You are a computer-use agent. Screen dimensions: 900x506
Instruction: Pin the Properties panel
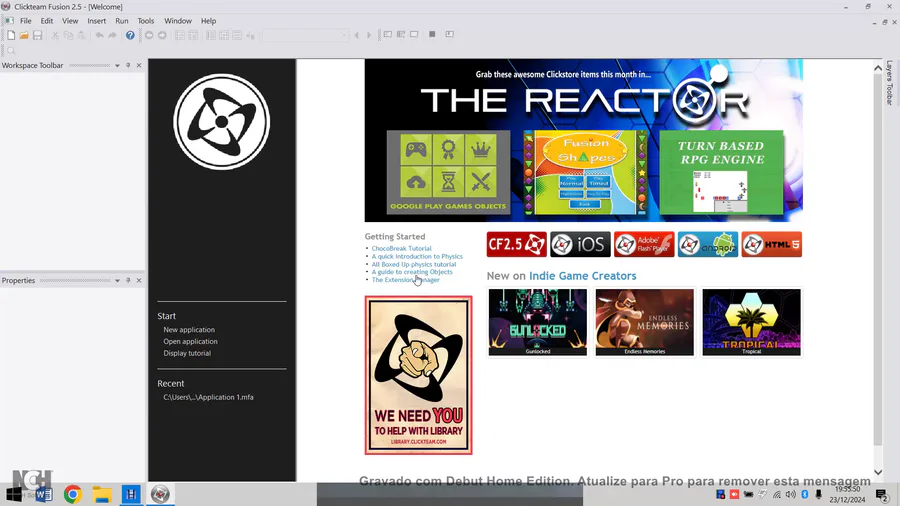(128, 281)
